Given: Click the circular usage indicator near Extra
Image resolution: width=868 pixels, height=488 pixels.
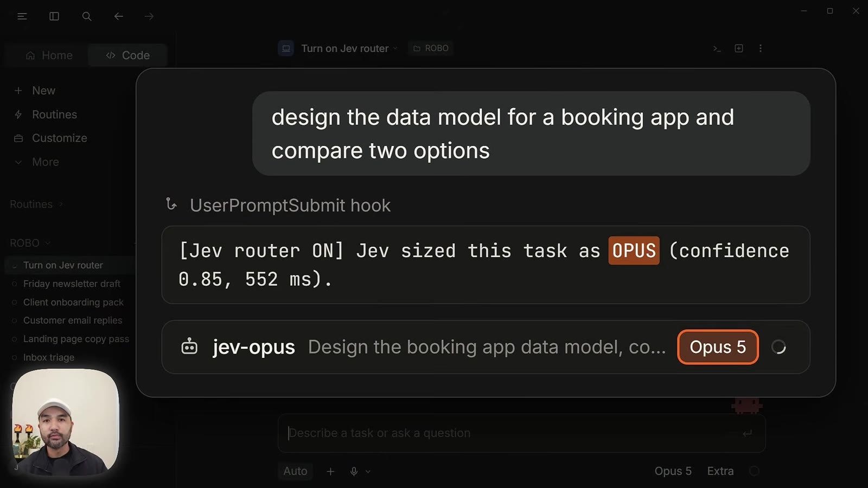Looking at the screenshot, I should point(754,471).
